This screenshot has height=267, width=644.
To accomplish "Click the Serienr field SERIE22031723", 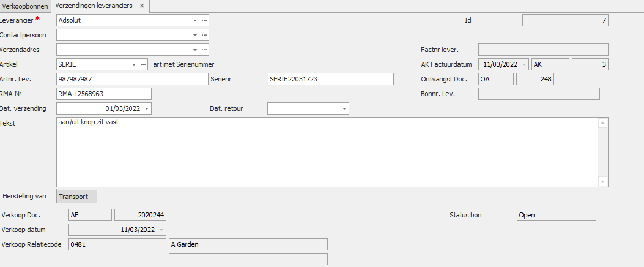I will [x=331, y=80].
